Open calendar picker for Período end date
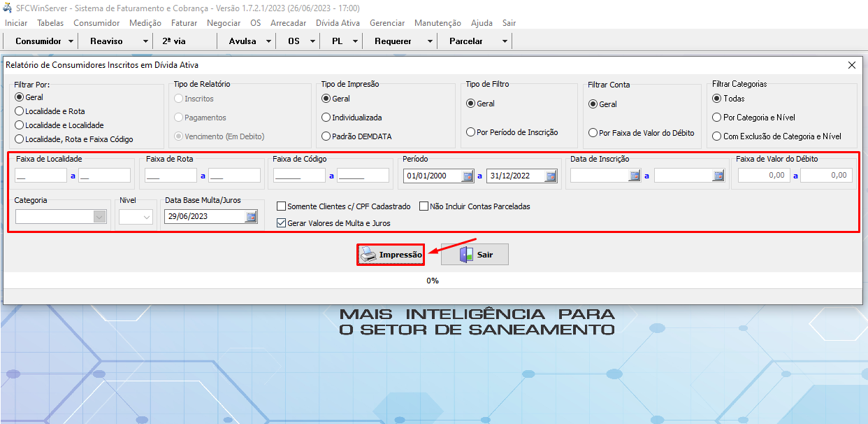The width and height of the screenshot is (868, 424). click(x=551, y=176)
